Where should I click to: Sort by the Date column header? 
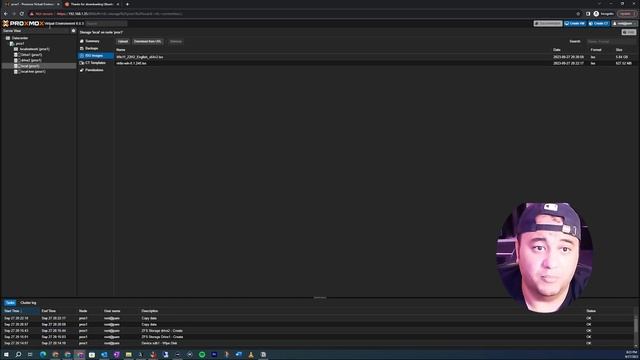[557, 50]
